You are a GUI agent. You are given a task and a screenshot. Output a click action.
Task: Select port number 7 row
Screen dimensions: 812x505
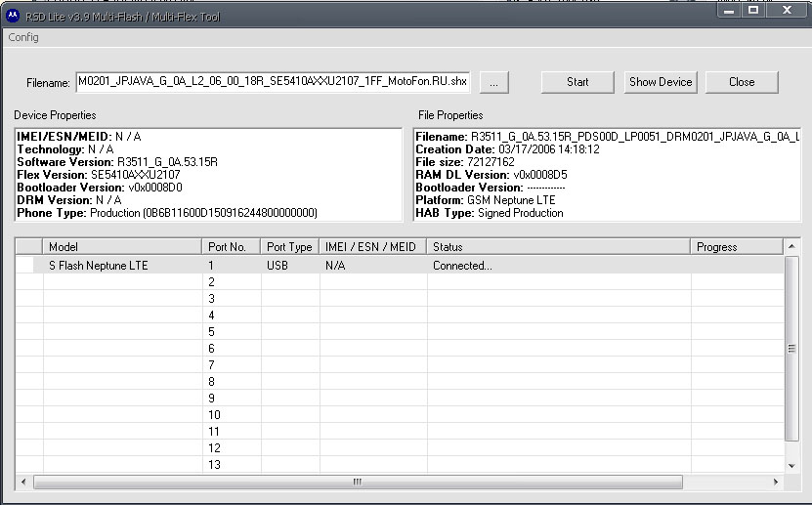[x=400, y=364]
